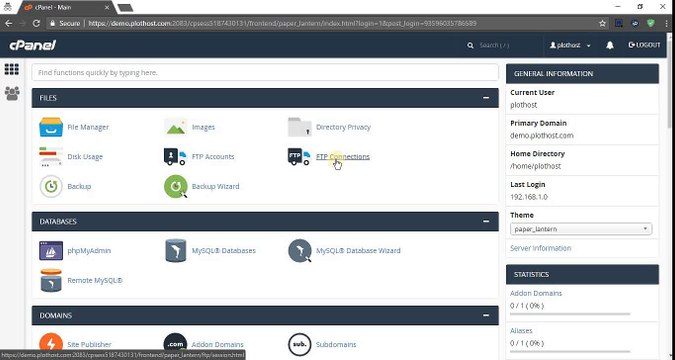Click the Backup Wizard green icon
This screenshot has height=360, width=675.
(176, 186)
